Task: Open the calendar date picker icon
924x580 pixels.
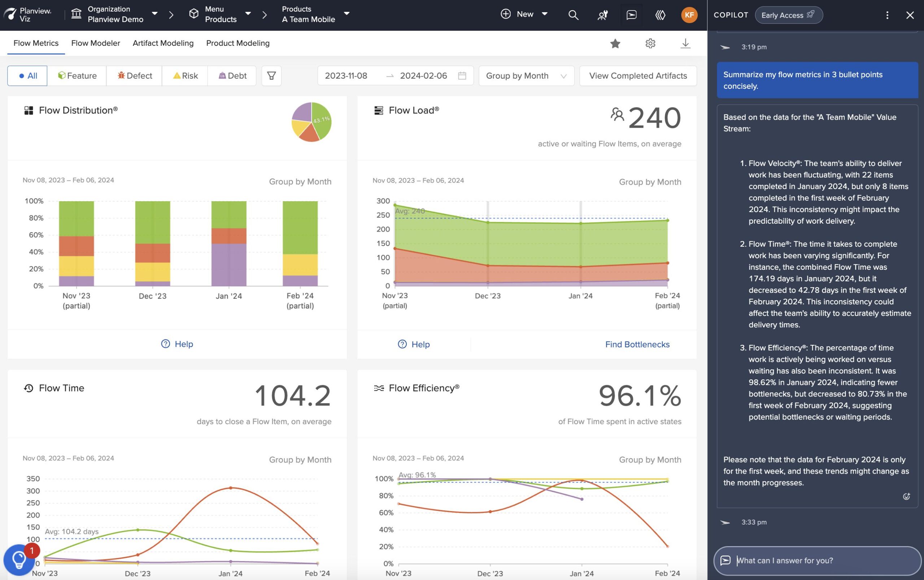Action: 462,76
